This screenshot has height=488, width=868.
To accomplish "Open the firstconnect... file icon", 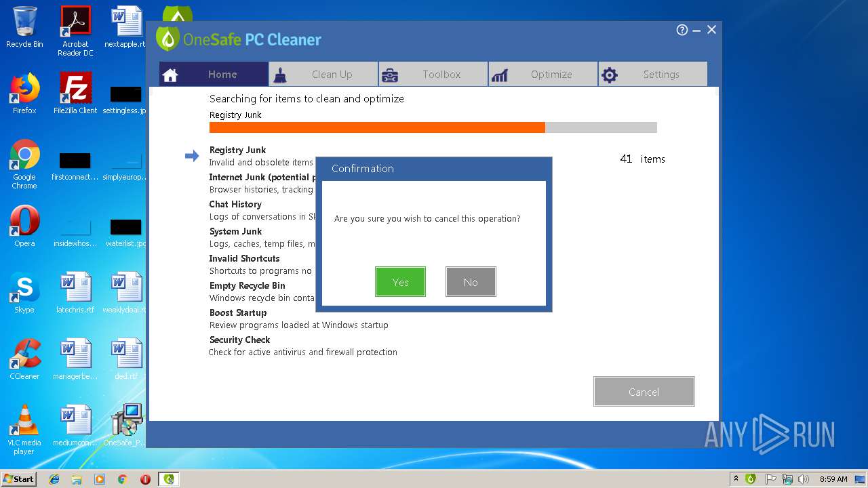I will [x=75, y=165].
